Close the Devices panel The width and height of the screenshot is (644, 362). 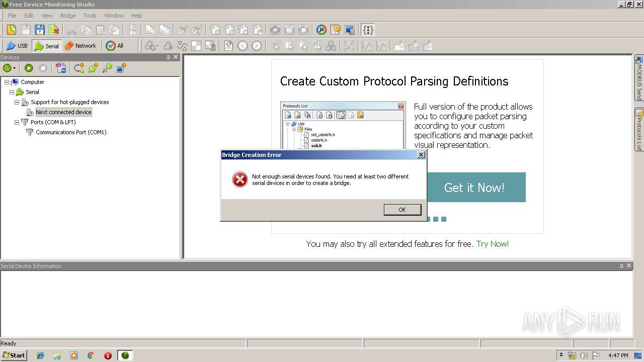176,57
